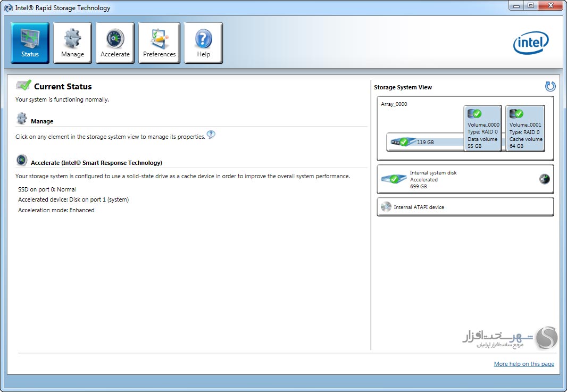Select the Volume_0000 data volume
The image size is (567, 392).
pos(483,128)
